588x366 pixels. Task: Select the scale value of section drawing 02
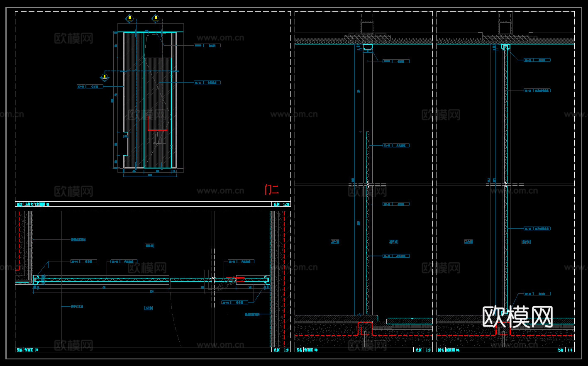[286, 350]
